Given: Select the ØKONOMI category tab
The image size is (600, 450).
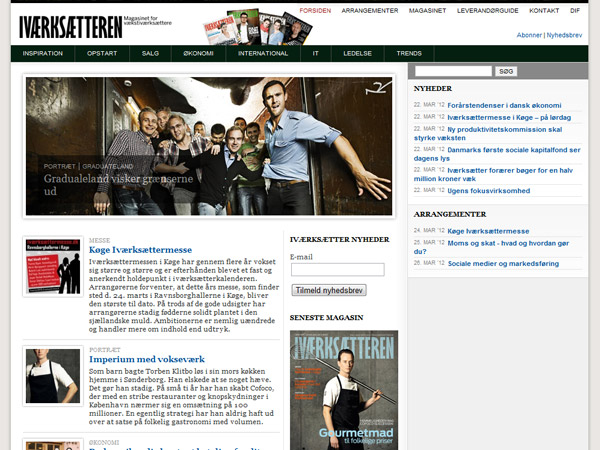Looking at the screenshot, I should 198,53.
